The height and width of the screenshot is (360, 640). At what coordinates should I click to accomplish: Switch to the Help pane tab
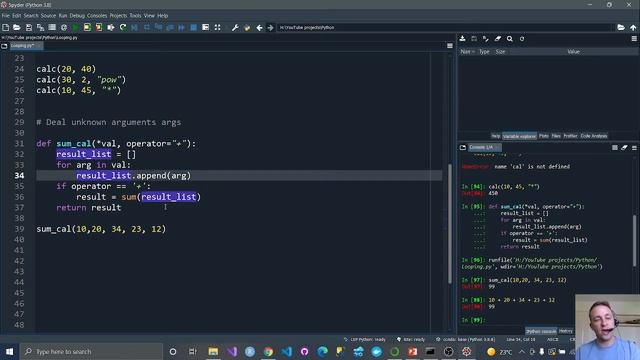[496, 136]
